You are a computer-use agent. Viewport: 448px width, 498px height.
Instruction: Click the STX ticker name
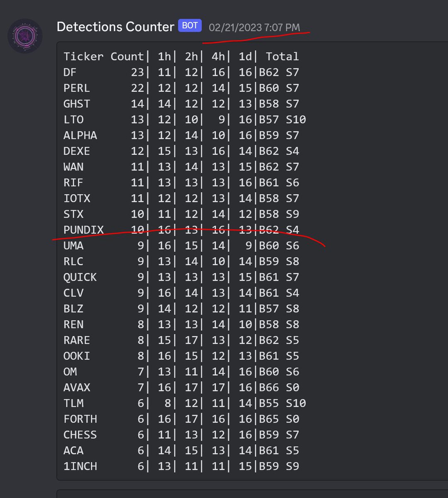pyautogui.click(x=73, y=214)
